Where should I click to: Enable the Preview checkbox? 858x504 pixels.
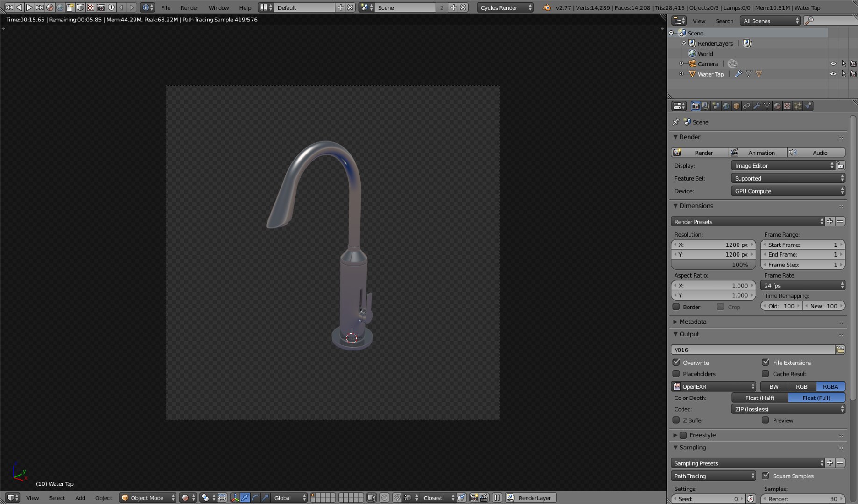pyautogui.click(x=766, y=420)
